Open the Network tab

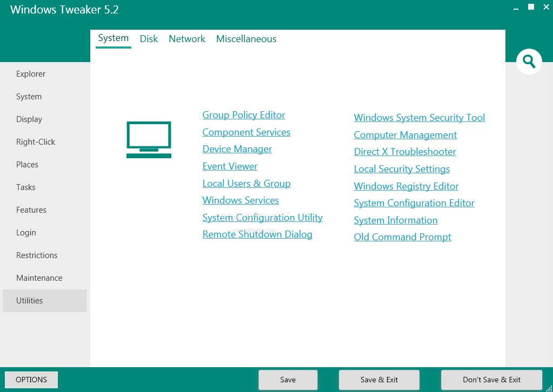coord(187,39)
